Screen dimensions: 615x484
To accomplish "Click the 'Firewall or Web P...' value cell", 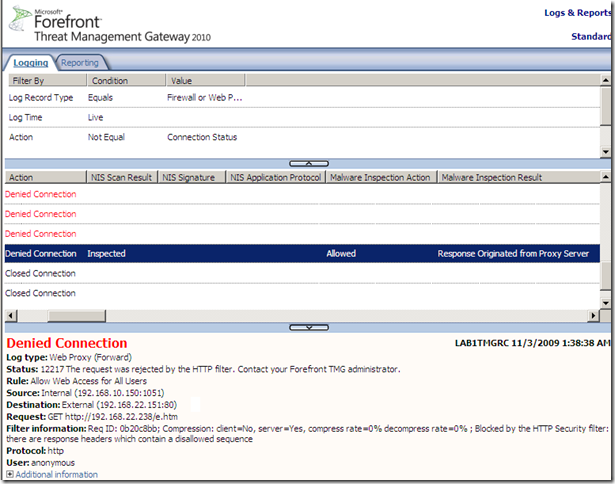I will 204,98.
